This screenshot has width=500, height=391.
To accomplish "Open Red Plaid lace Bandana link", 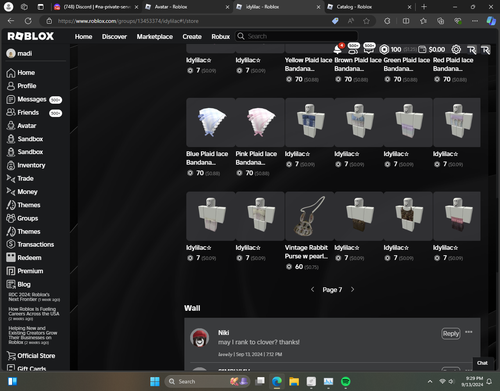I will pos(453,64).
